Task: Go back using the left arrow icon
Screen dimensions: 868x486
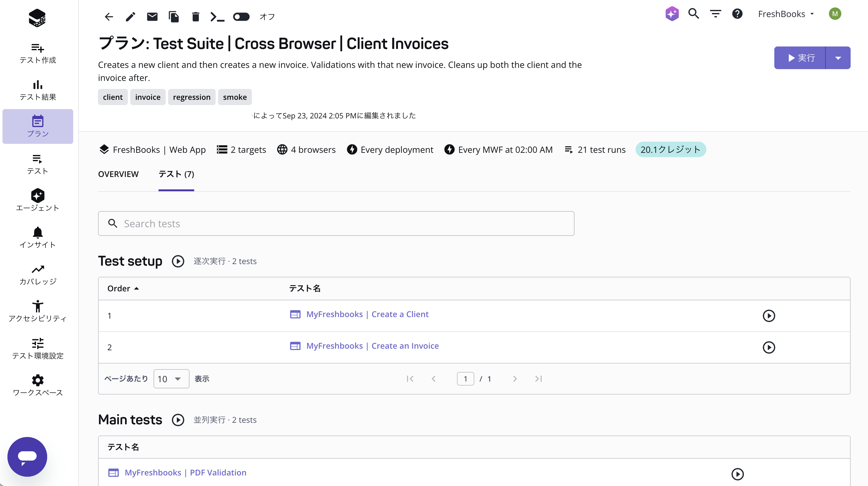Action: [x=109, y=16]
